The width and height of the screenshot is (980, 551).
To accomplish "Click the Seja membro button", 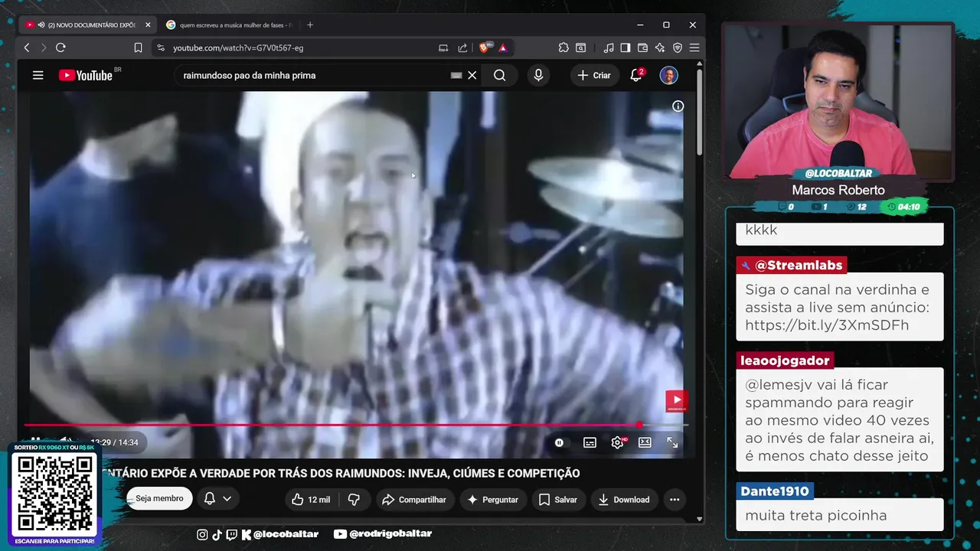I will click(x=159, y=498).
